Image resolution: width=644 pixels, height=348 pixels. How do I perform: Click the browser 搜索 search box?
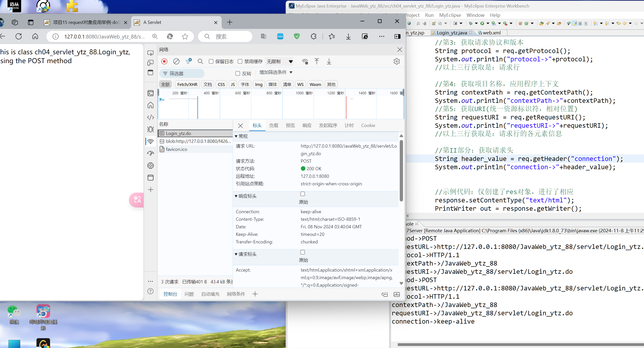(225, 36)
